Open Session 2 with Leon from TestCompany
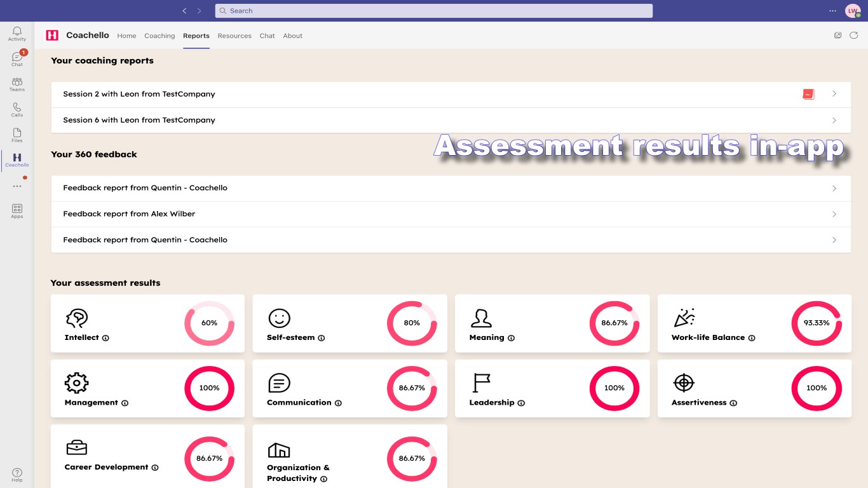 pyautogui.click(x=451, y=94)
